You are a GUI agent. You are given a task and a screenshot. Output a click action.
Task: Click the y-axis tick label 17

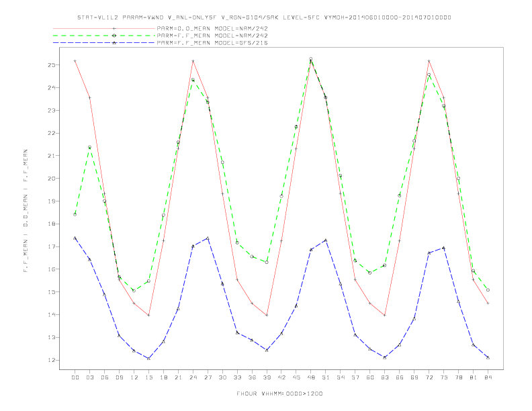(x=52, y=246)
